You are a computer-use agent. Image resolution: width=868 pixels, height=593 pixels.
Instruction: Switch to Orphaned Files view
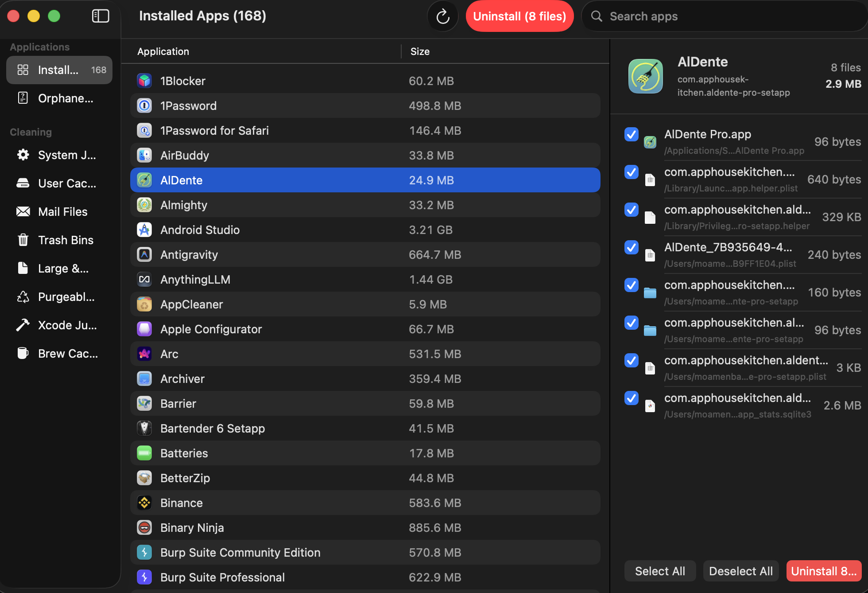tap(59, 98)
